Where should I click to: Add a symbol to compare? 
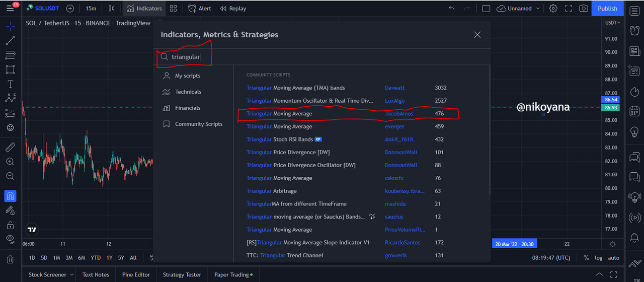70,9
